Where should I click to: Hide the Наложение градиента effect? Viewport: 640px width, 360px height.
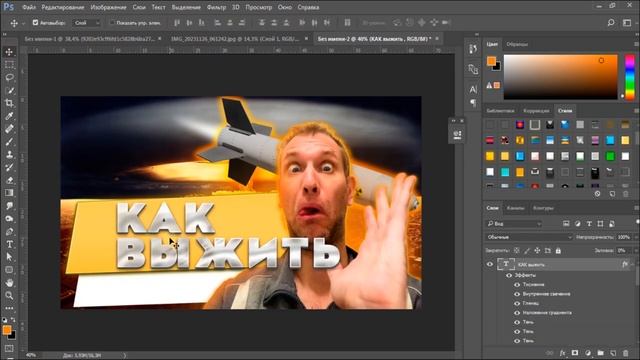tap(517, 313)
